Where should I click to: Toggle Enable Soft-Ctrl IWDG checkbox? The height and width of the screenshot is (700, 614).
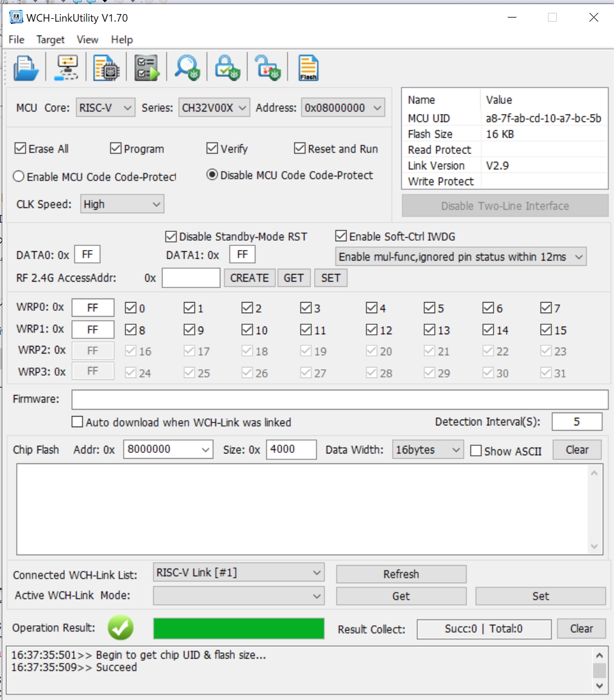(x=341, y=235)
